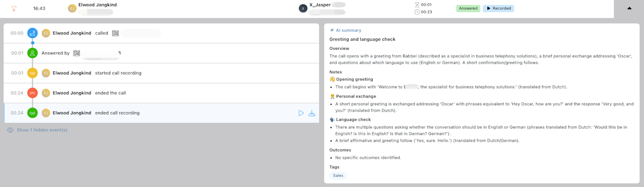Click the yellow started-recording voicemail icon

coord(33,73)
